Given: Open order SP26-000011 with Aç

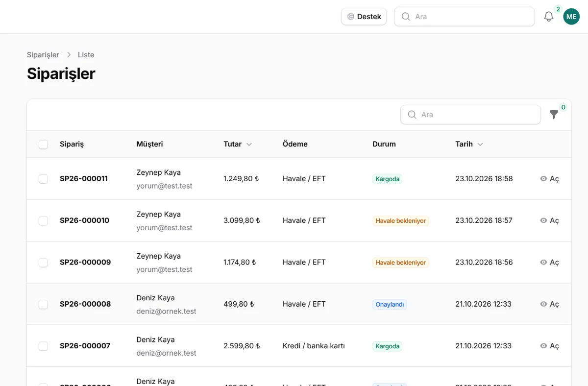Looking at the screenshot, I should [x=549, y=179].
